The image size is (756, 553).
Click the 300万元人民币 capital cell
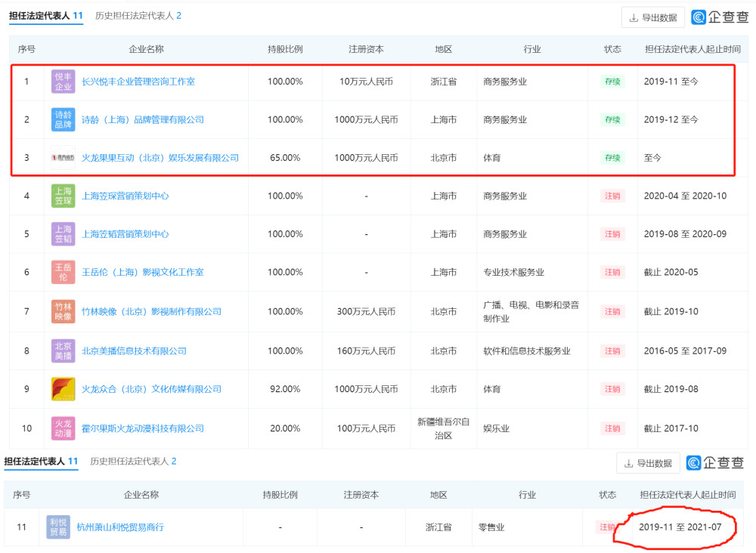click(366, 312)
